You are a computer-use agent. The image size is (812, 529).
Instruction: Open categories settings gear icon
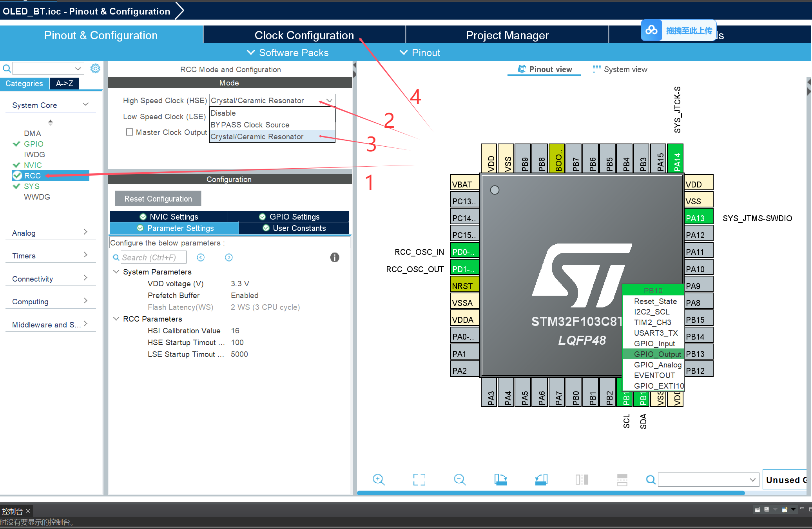[95, 69]
